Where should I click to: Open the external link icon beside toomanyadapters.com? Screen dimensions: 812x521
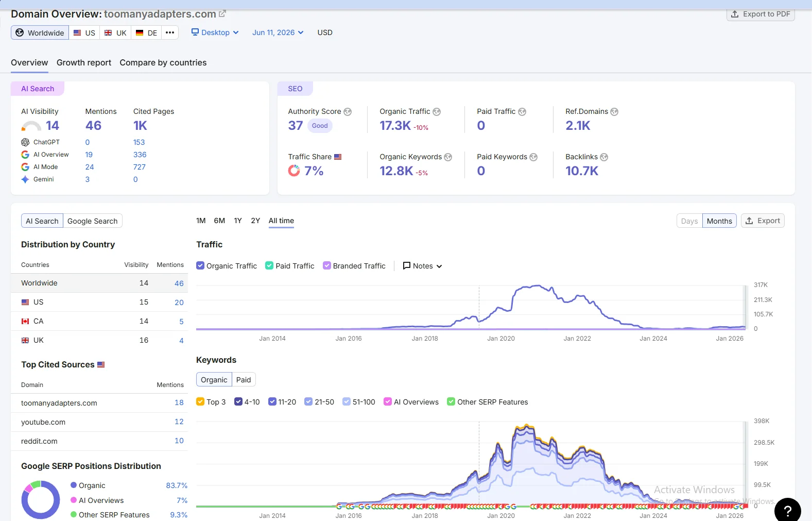tap(222, 14)
